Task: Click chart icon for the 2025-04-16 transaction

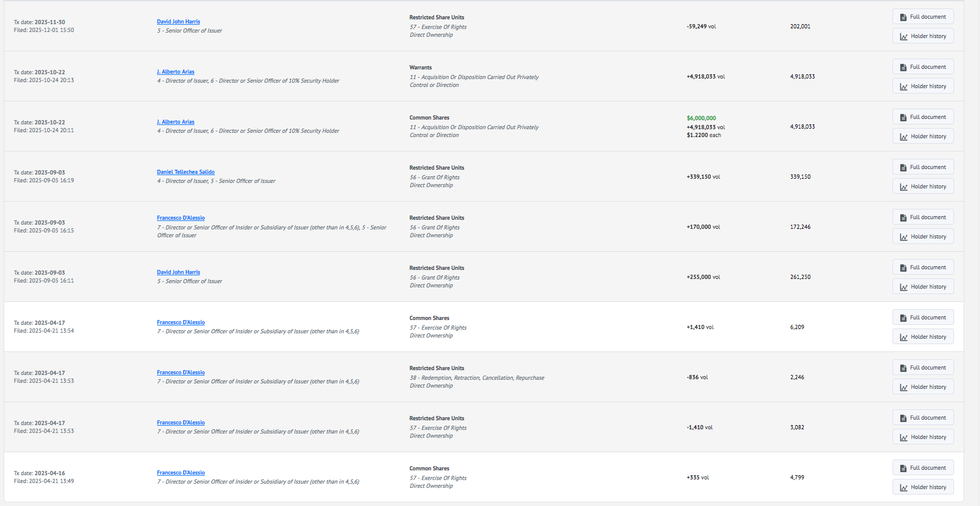Action: click(904, 488)
